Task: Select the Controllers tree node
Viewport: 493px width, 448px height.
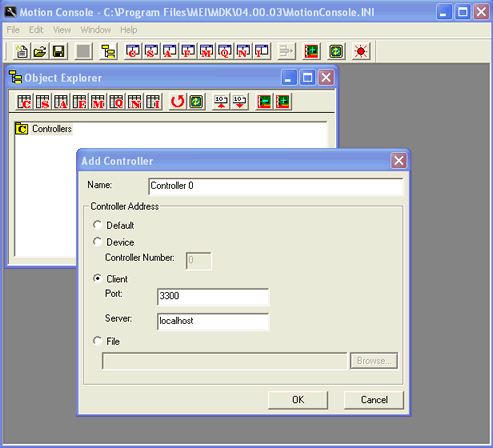Action: coord(52,129)
